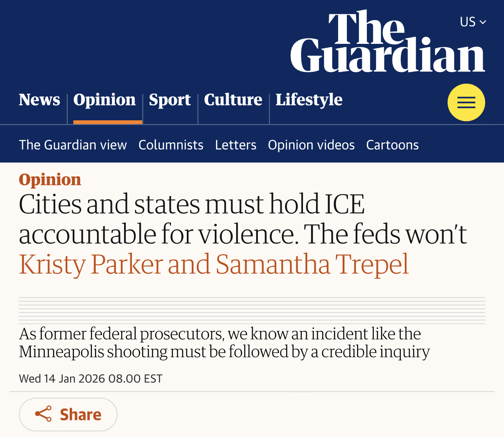Image resolution: width=504 pixels, height=437 pixels.
Task: Open the Sport section
Action: 170,100
